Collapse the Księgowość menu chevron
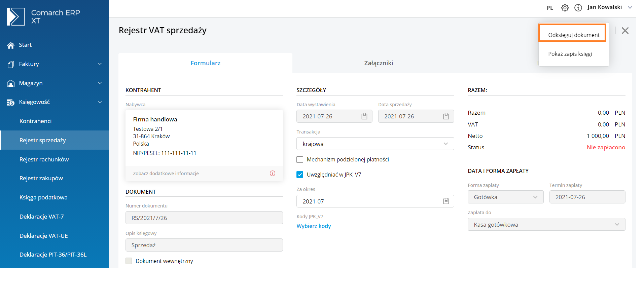 click(x=100, y=102)
